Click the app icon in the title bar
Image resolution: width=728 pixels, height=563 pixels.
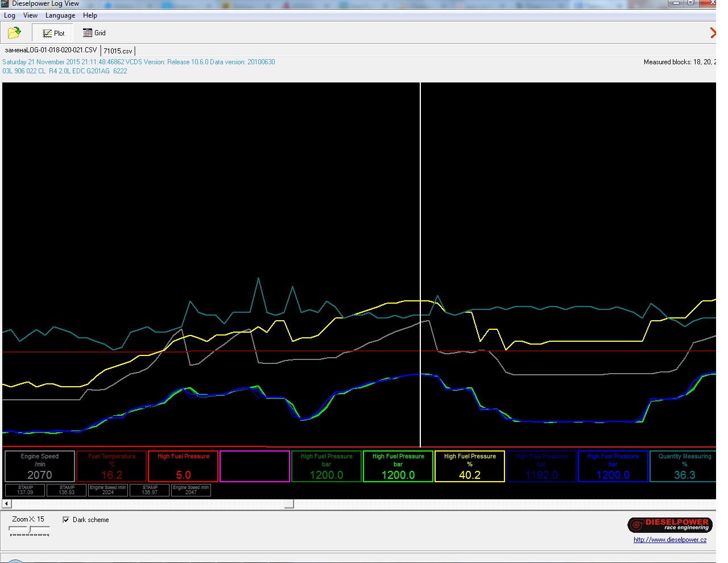tap(5, 3)
